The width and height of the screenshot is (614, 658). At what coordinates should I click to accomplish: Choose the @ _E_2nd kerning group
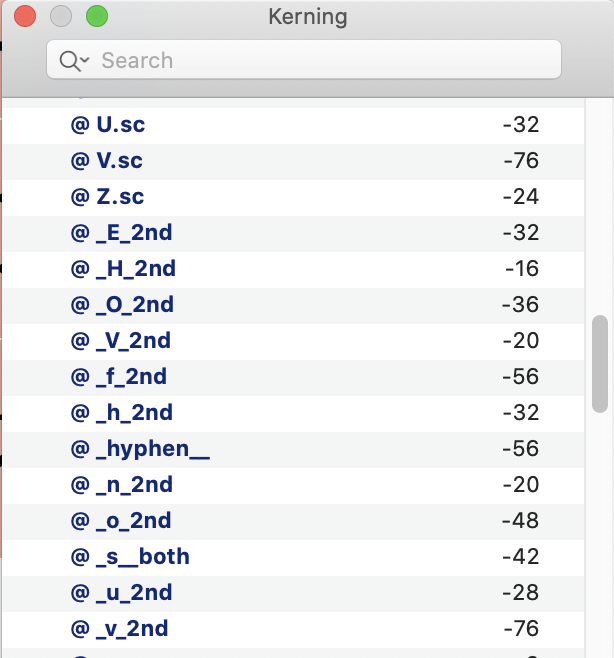(293, 234)
